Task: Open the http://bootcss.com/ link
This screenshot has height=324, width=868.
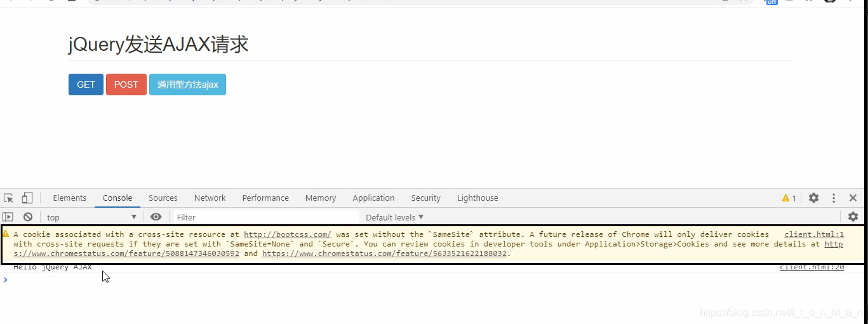Action: point(288,234)
